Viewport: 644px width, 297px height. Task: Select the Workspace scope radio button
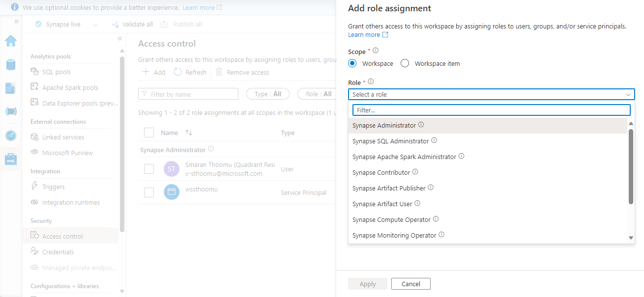coord(352,63)
